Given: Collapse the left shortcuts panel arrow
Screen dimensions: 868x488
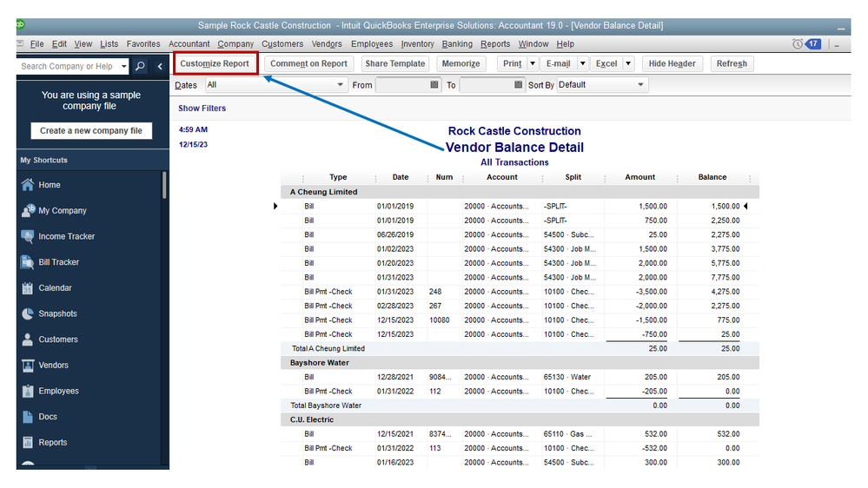Looking at the screenshot, I should [x=160, y=66].
